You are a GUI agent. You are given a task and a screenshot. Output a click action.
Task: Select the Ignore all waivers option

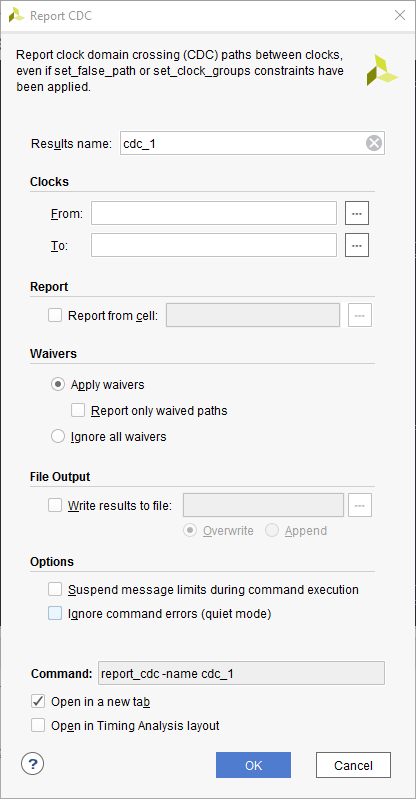pyautogui.click(x=58, y=437)
